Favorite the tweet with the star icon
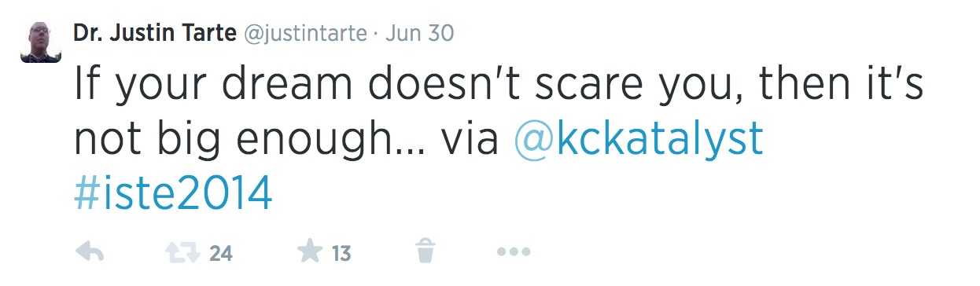 pos(310,252)
